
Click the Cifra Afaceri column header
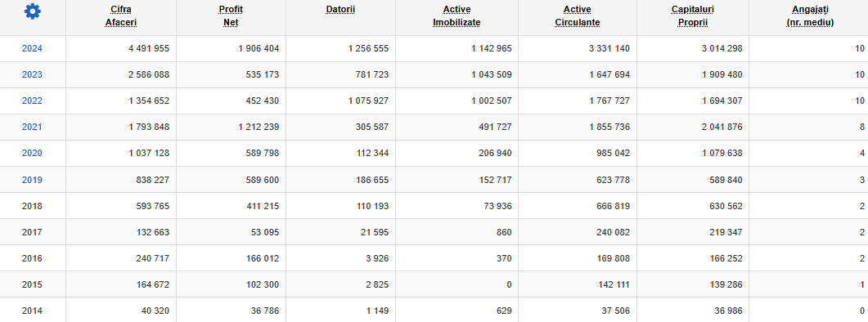pos(121,16)
